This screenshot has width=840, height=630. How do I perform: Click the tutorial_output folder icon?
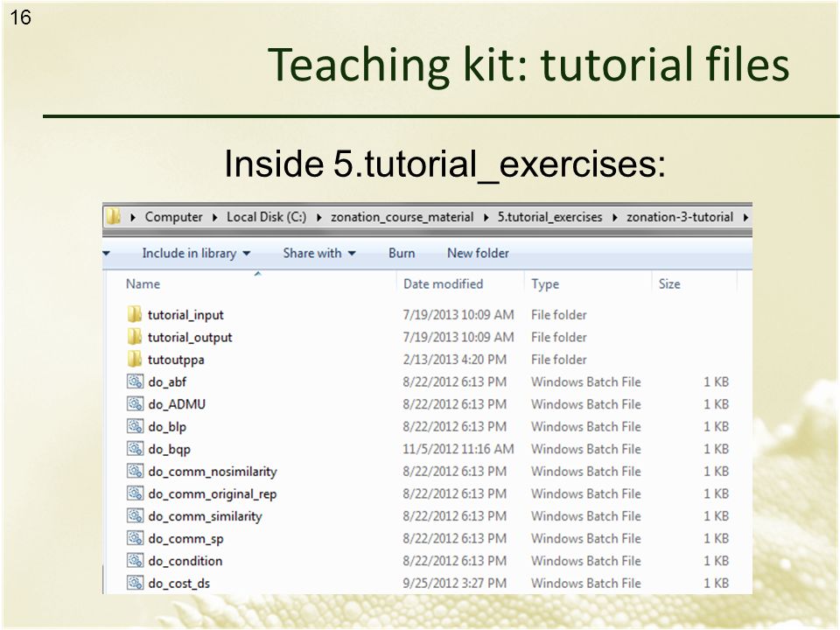click(x=135, y=336)
